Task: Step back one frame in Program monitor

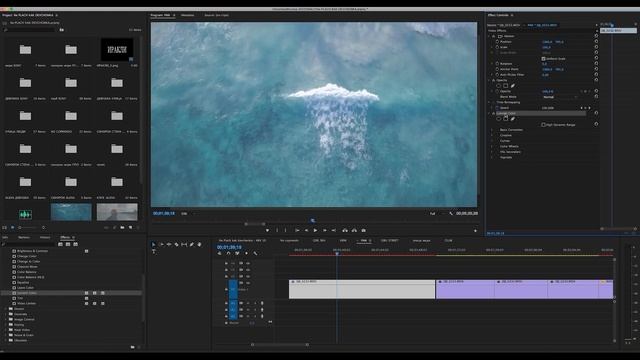Action: pyautogui.click(x=306, y=231)
